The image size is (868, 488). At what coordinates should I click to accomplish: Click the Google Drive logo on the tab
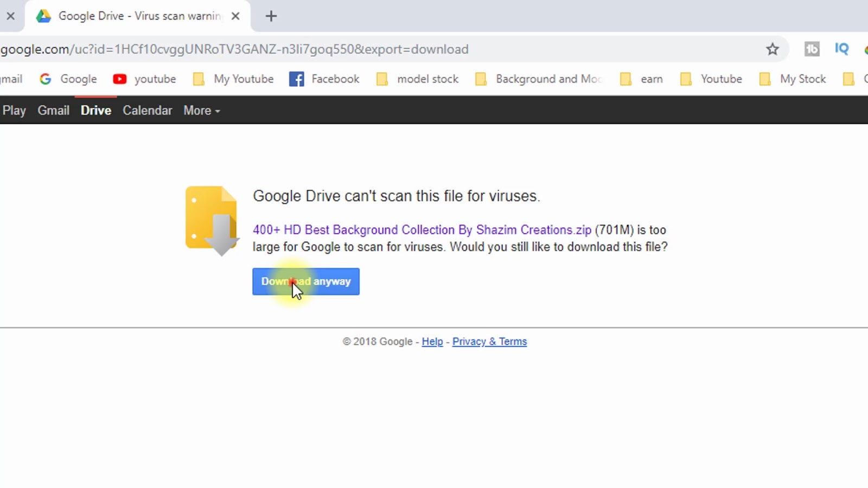pyautogui.click(x=43, y=16)
